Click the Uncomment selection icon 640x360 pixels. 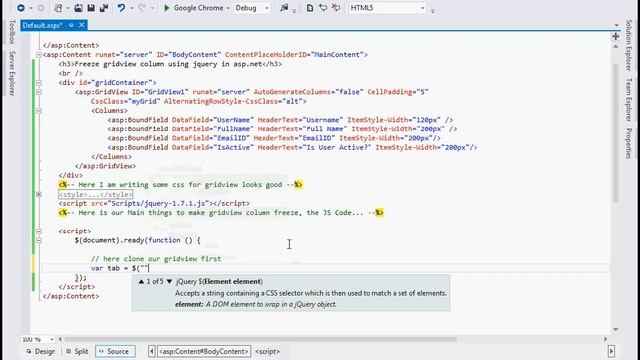tap(336, 8)
